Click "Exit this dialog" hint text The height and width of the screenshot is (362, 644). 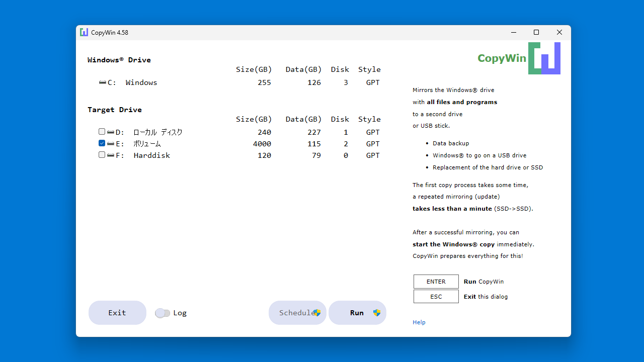486,297
